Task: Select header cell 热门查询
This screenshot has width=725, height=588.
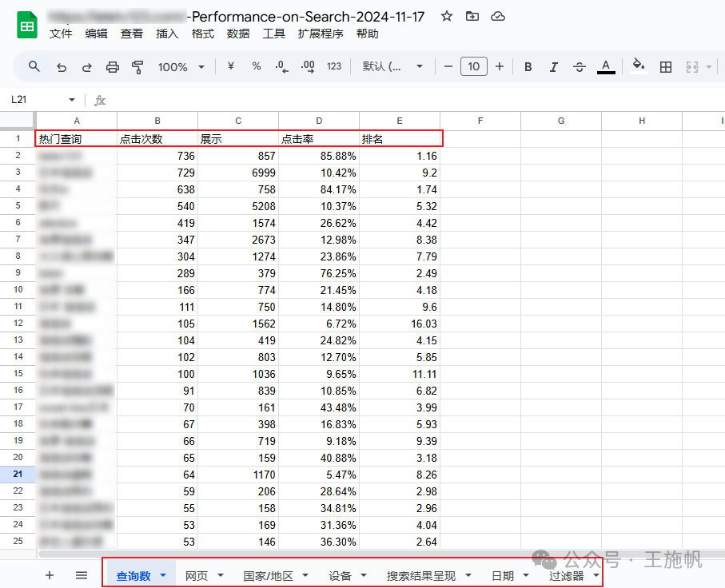Action: click(x=77, y=139)
